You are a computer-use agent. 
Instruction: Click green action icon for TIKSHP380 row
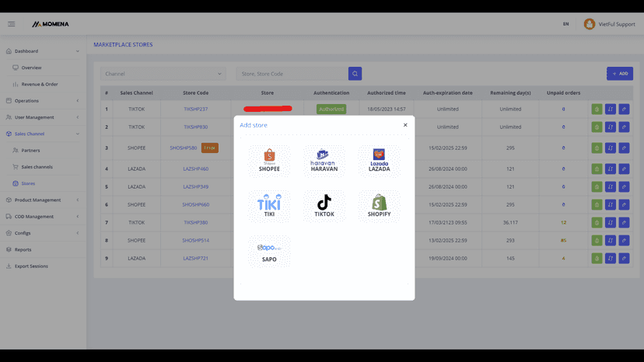point(597,222)
